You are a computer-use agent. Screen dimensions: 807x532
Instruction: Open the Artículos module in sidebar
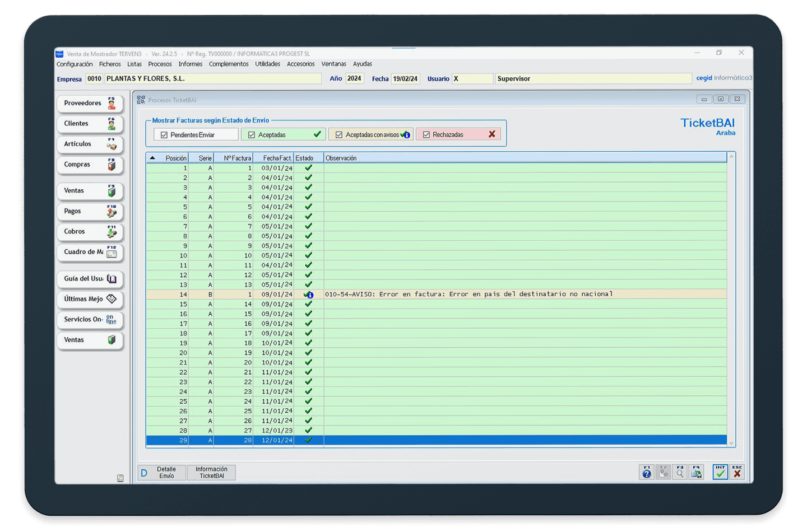pyautogui.click(x=90, y=144)
